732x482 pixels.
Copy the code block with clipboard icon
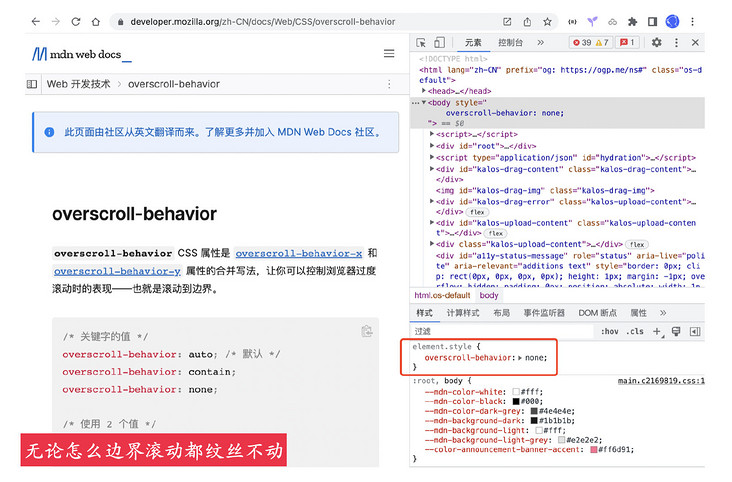(367, 331)
